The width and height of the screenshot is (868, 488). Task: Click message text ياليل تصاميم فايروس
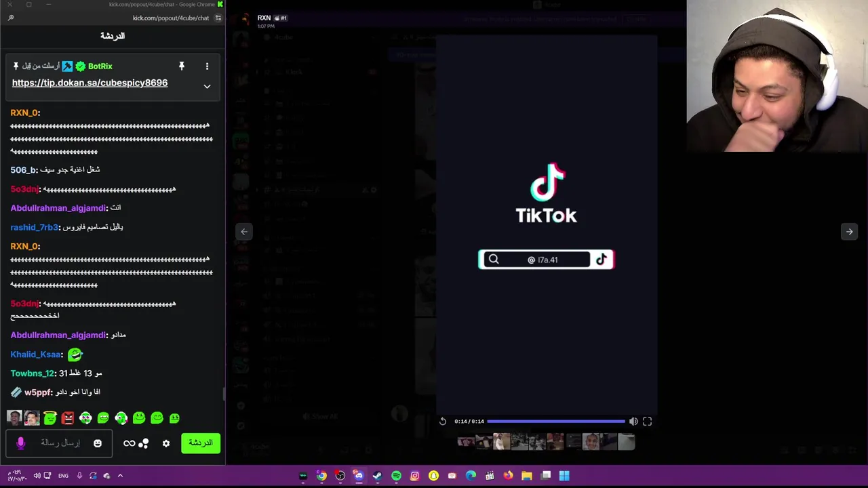(93, 227)
